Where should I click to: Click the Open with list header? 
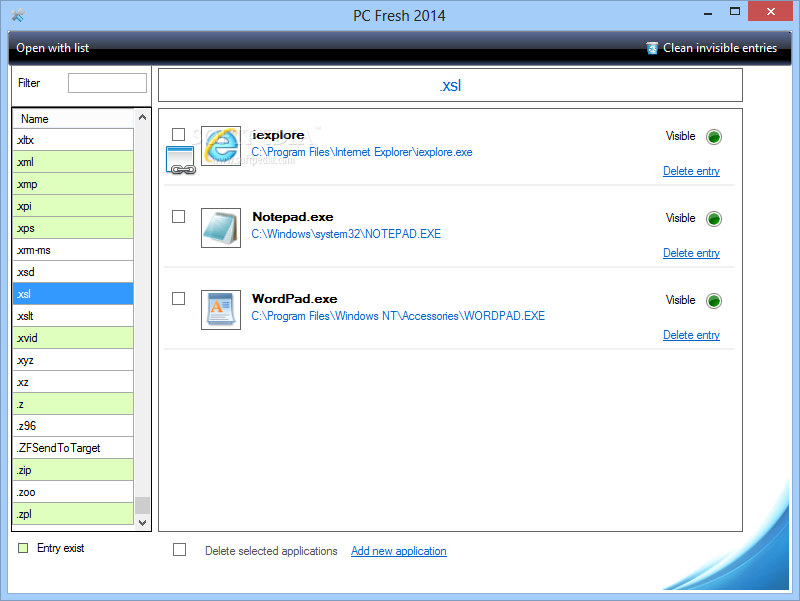click(53, 48)
